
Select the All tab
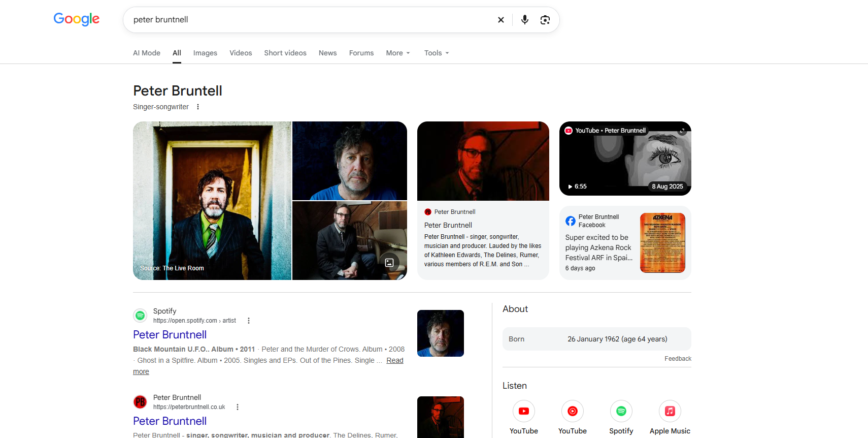click(177, 53)
